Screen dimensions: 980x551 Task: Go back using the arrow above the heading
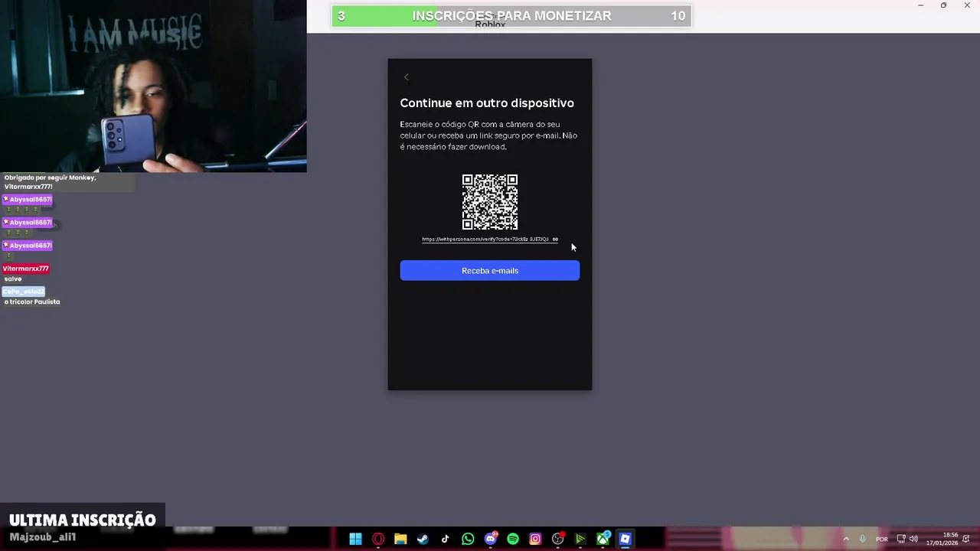tap(407, 77)
